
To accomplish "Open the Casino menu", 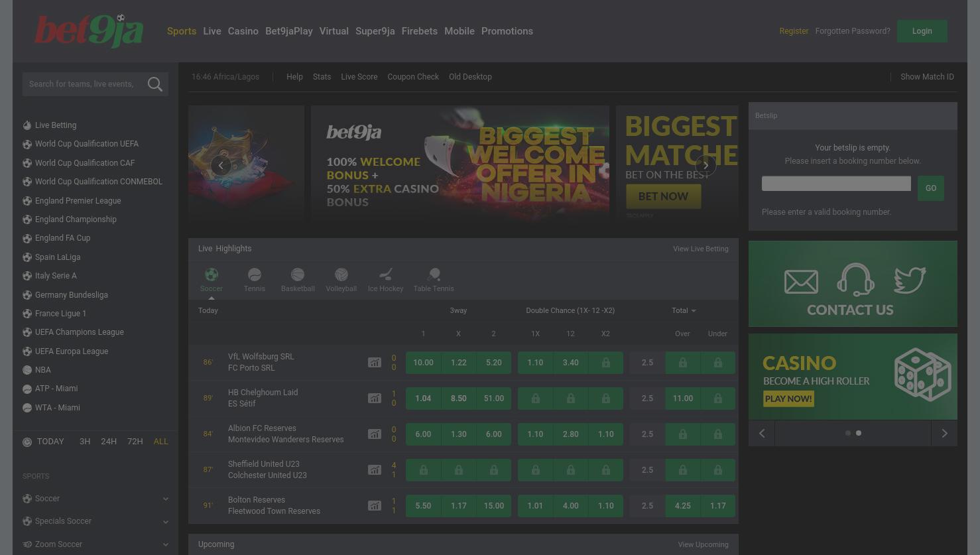I will tap(243, 31).
